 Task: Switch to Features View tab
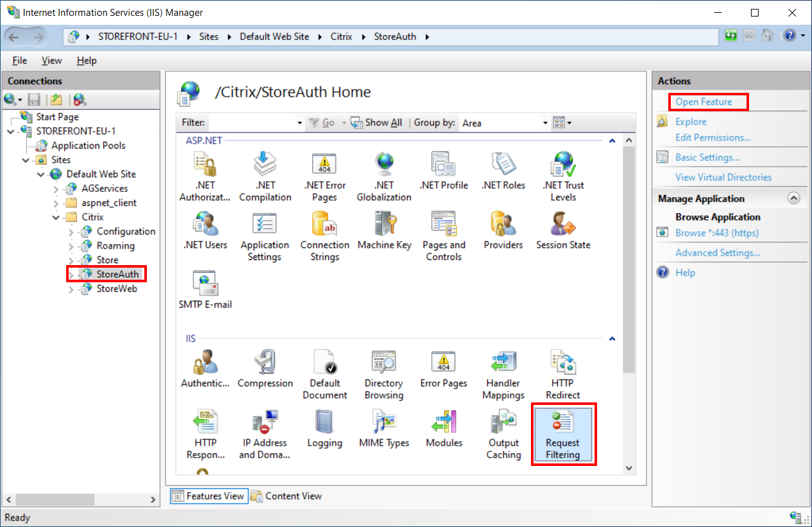pos(208,496)
